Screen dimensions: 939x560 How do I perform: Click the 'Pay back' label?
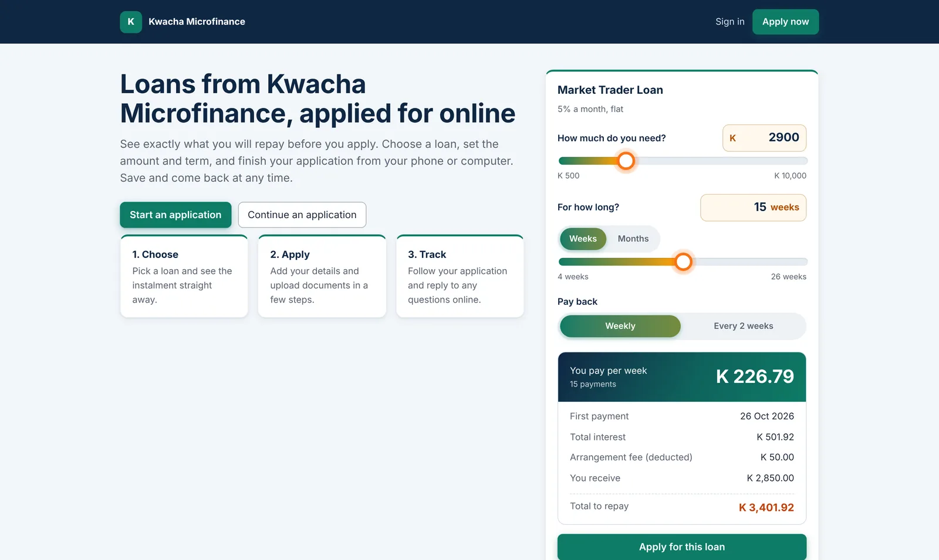577,301
